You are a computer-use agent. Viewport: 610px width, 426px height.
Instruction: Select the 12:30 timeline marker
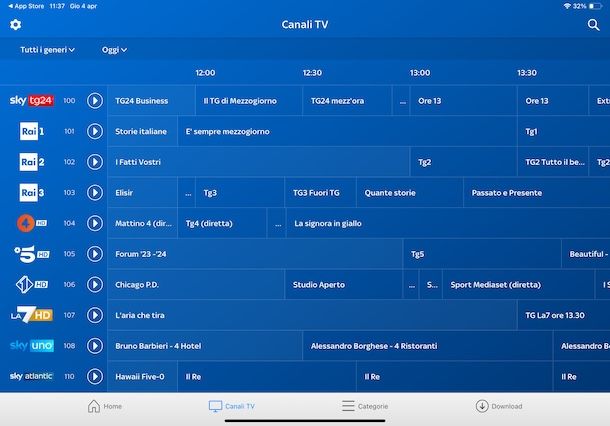click(312, 73)
